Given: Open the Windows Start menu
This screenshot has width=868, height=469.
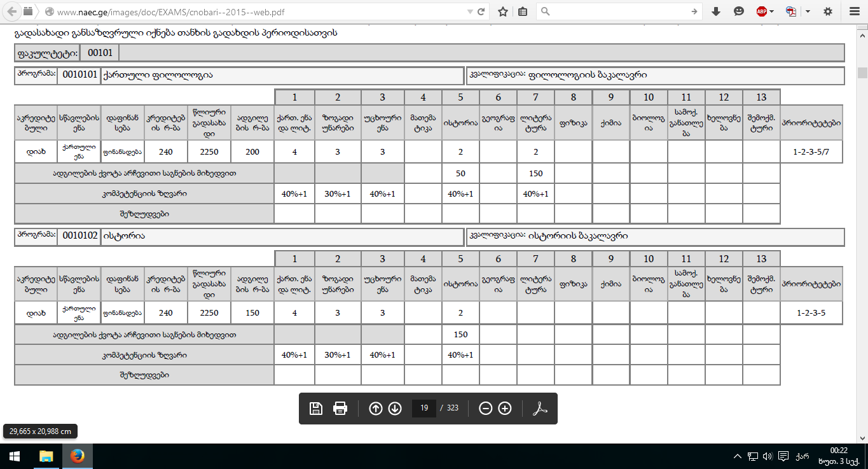Looking at the screenshot, I should coord(15,456).
